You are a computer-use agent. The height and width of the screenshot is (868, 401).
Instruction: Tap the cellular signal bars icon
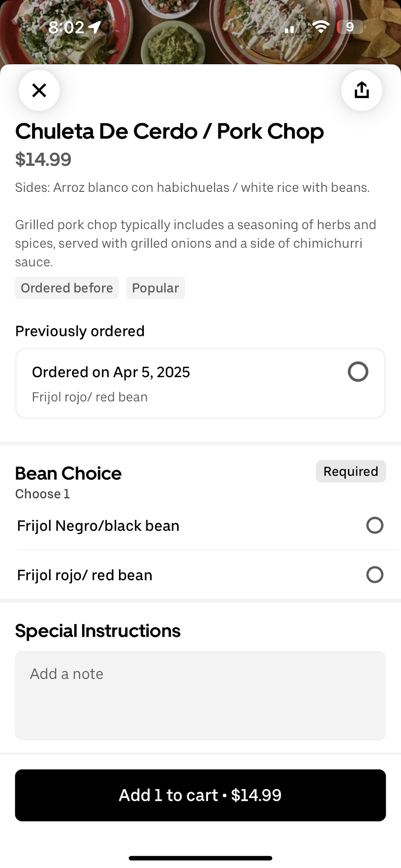[289, 29]
